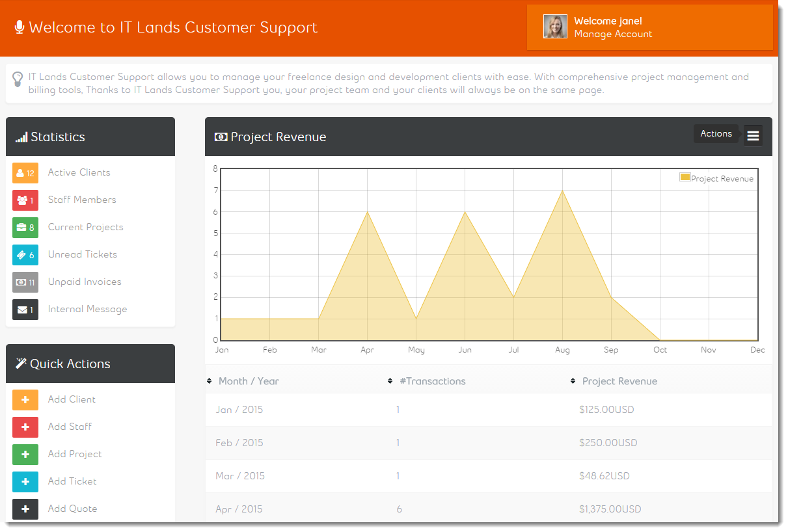Image resolution: width=788 pixels, height=532 pixels.
Task: Click the Active Clients orange icon badge
Action: (25, 173)
